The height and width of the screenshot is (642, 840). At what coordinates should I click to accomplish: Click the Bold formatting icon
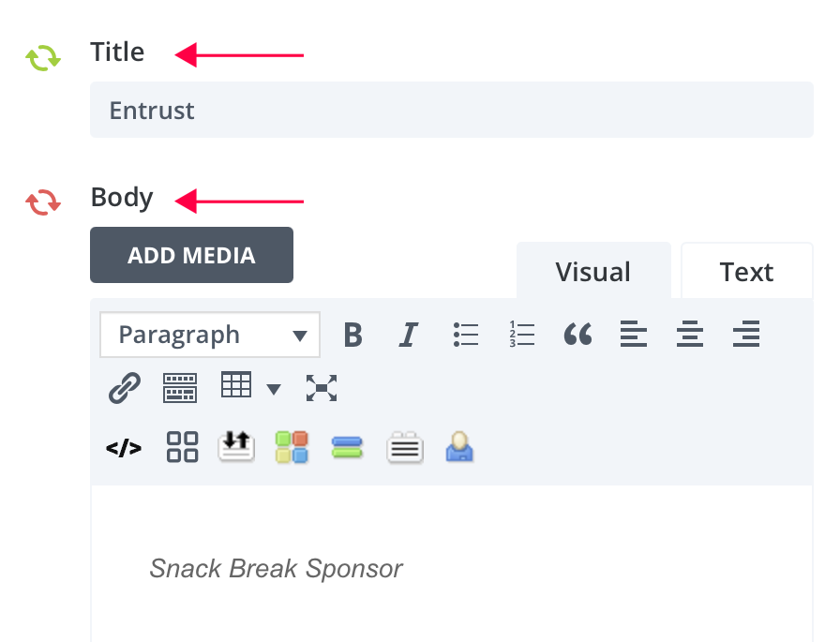coord(352,335)
